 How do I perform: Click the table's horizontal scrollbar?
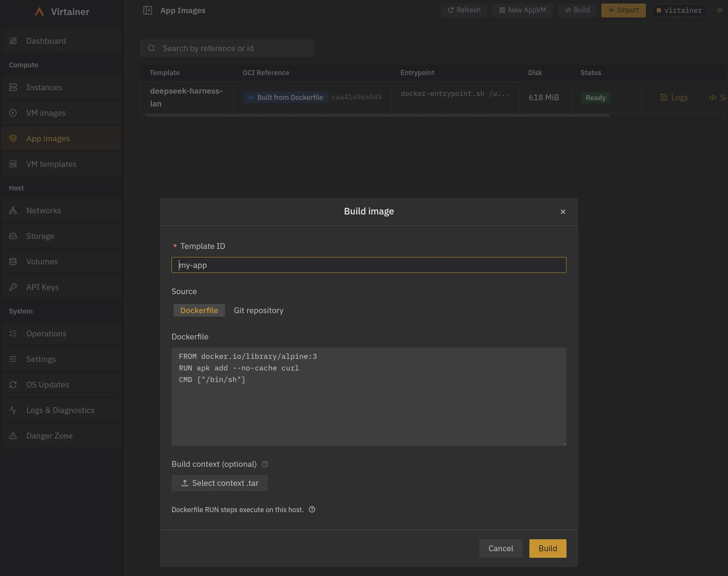coord(377,115)
